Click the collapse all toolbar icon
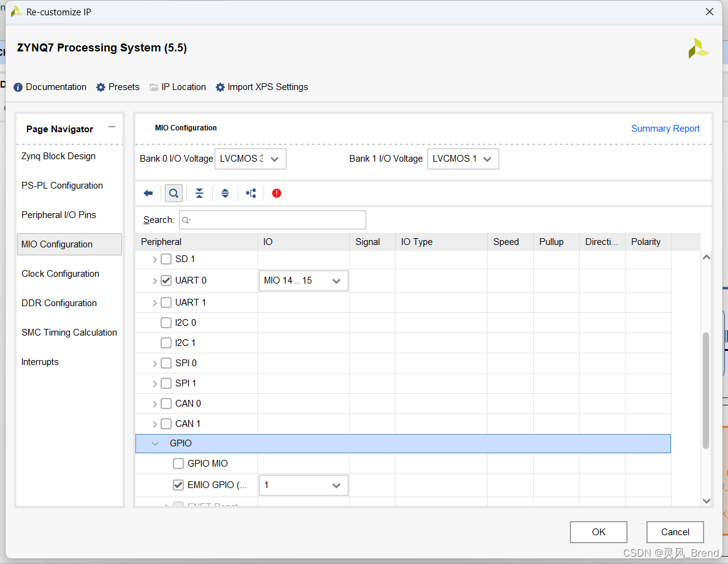 (x=199, y=194)
